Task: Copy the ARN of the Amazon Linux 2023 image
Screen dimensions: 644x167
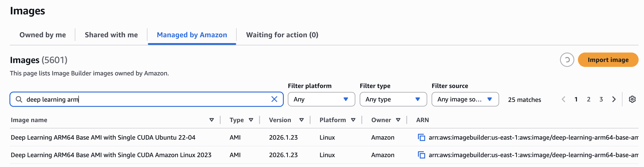Action: 422,155
